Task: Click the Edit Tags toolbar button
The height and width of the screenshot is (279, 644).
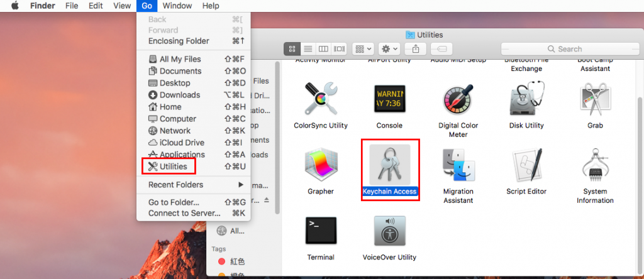Action: pyautogui.click(x=441, y=49)
